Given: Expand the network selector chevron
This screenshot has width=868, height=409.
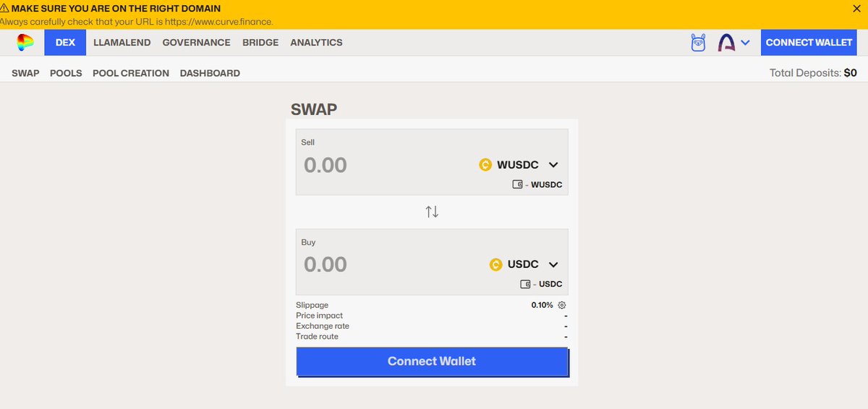Looking at the screenshot, I should click(745, 43).
